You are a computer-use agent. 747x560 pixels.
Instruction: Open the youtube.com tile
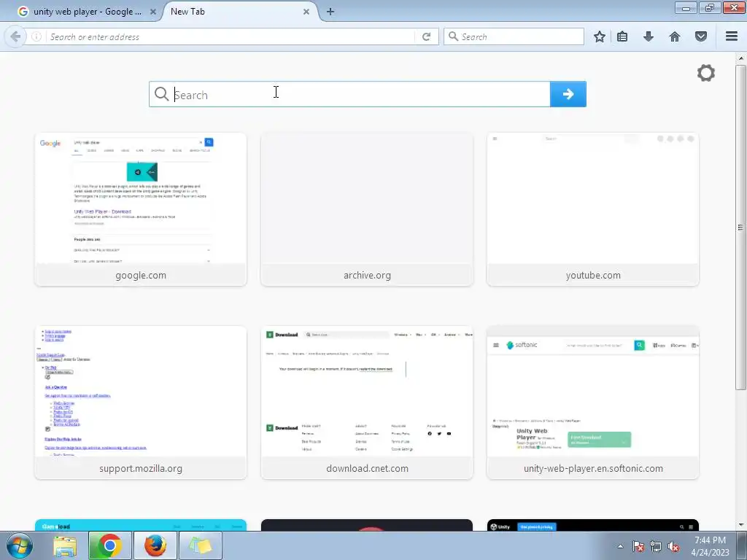pyautogui.click(x=593, y=209)
